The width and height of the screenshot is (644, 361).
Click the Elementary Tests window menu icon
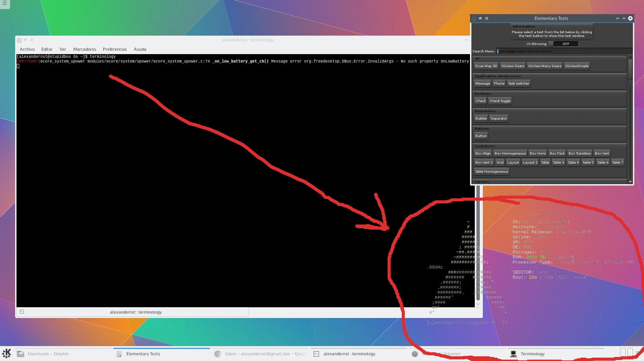pos(474,19)
